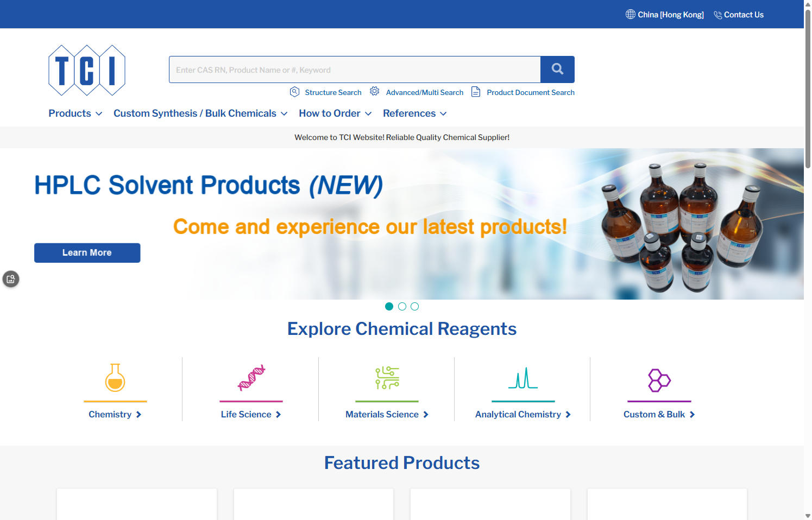Viewport: 812px width, 520px height.
Task: Click the floating screenshot icon at left edge
Action: (11, 279)
